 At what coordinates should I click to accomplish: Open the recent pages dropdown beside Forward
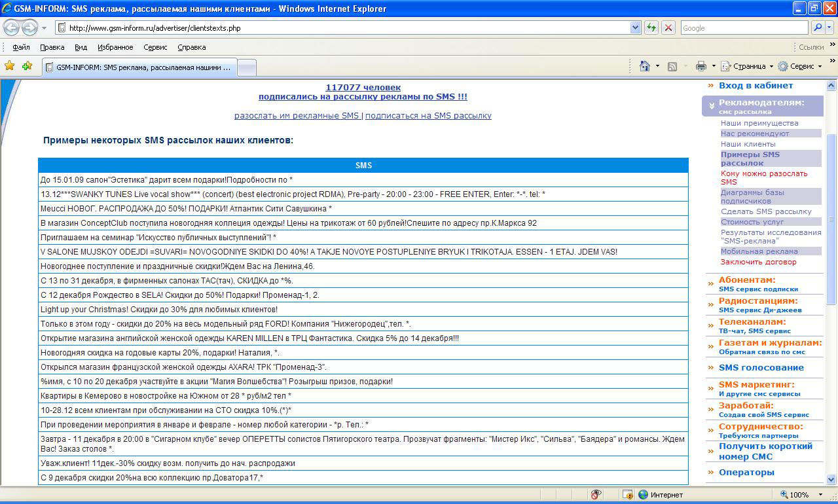[44, 28]
